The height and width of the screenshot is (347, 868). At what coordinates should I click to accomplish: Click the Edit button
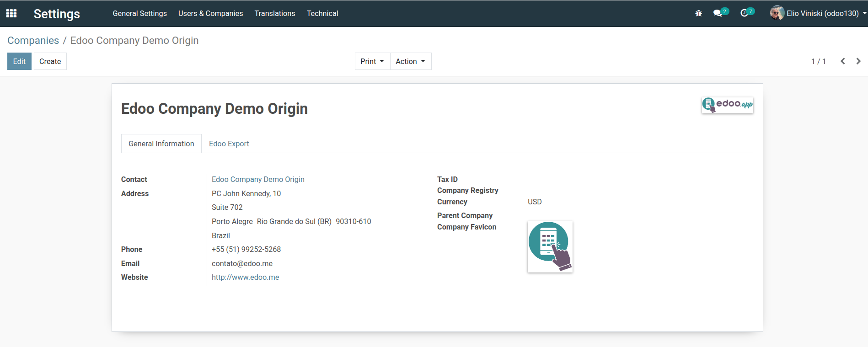(x=19, y=61)
